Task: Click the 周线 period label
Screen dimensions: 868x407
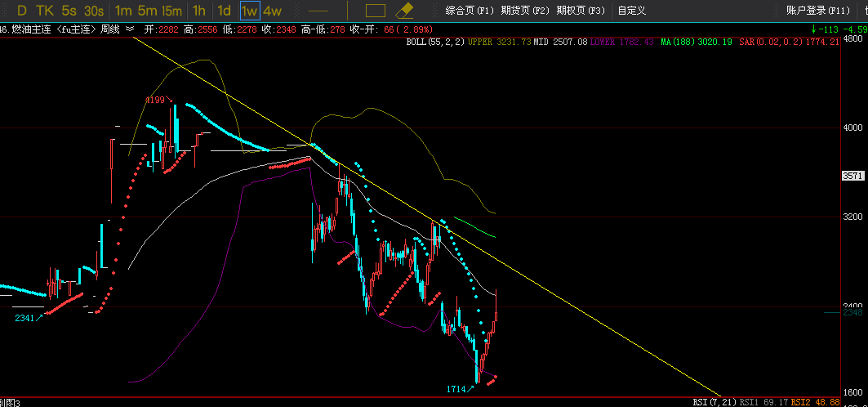Action: tap(110, 29)
